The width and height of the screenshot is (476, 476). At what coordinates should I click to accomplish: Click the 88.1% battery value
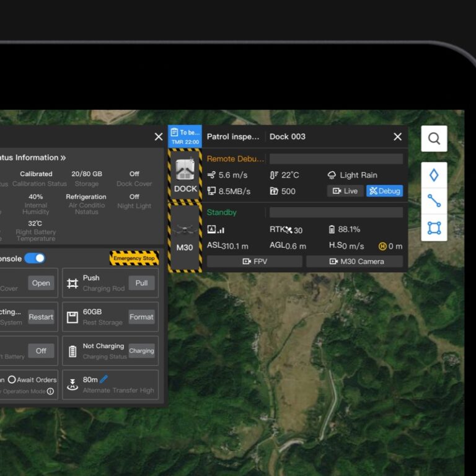(349, 229)
